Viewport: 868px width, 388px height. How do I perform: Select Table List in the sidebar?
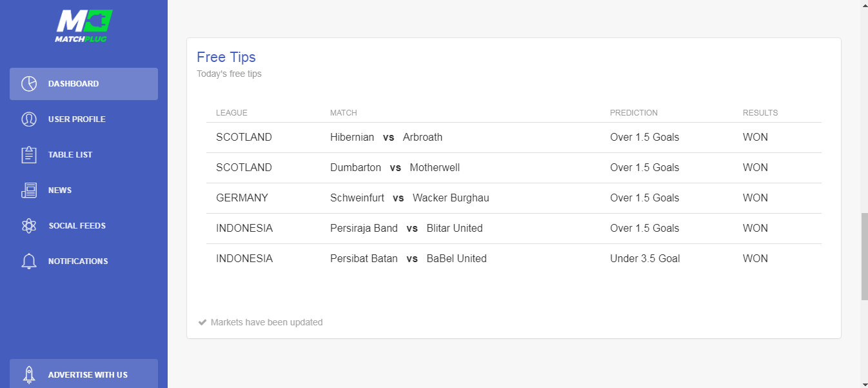tap(84, 155)
